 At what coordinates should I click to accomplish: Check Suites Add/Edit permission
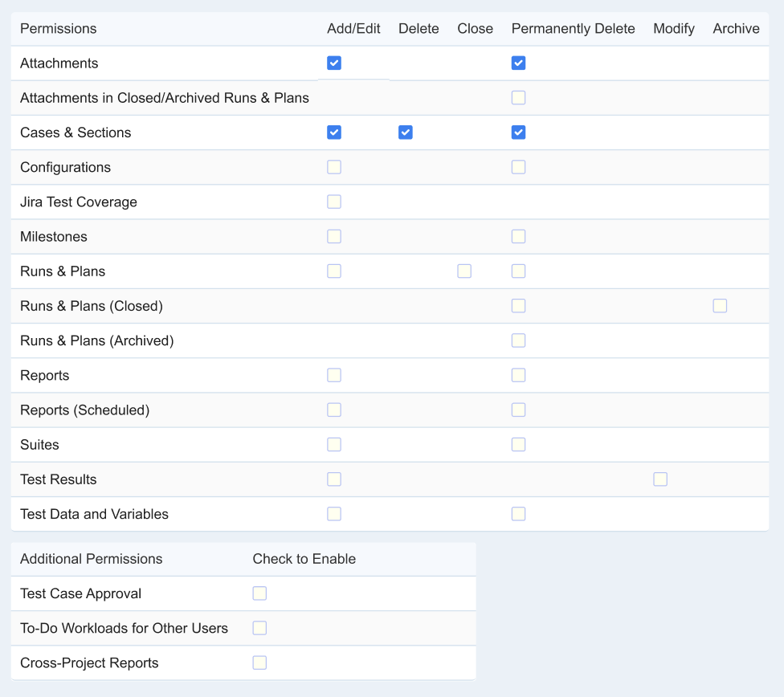[334, 445]
